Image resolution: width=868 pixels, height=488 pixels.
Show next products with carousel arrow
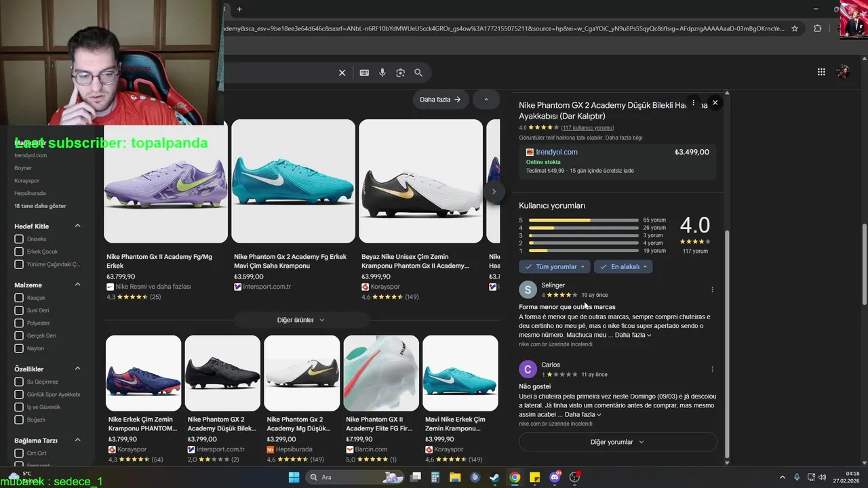pos(494,192)
